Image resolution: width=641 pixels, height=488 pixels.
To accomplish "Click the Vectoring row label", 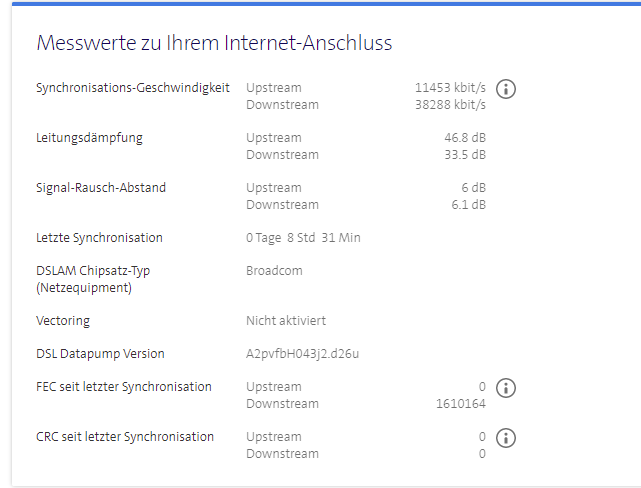I will pyautogui.click(x=63, y=321).
